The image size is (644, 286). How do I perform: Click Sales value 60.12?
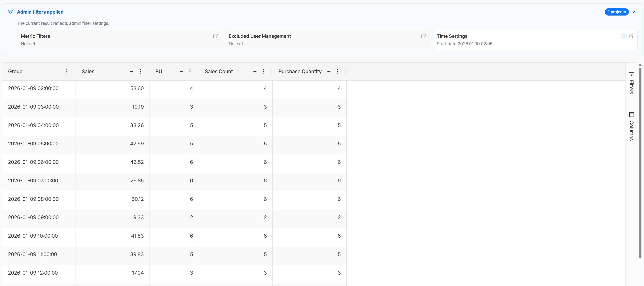[138, 199]
